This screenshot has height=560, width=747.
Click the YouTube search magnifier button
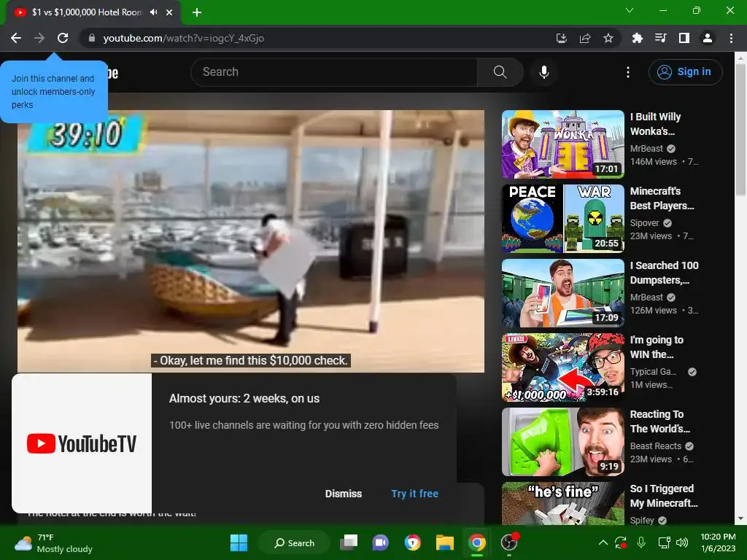pyautogui.click(x=500, y=72)
